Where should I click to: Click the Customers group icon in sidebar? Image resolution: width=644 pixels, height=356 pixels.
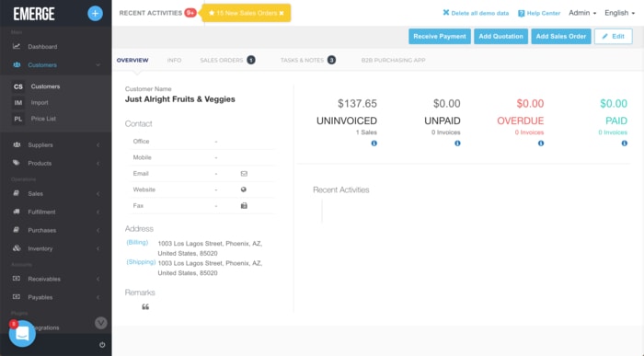coord(17,64)
